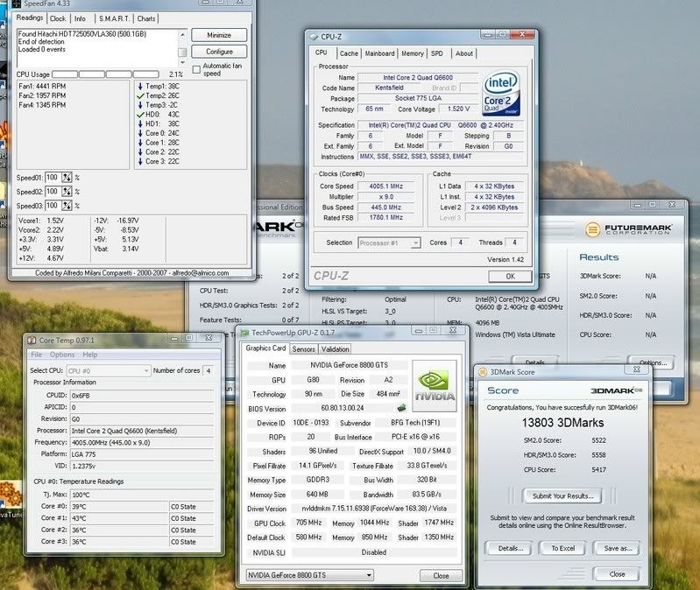Viewport: 700px width, 590px height.
Task: Open the Charts tab in SpeedFan
Action: 146,18
